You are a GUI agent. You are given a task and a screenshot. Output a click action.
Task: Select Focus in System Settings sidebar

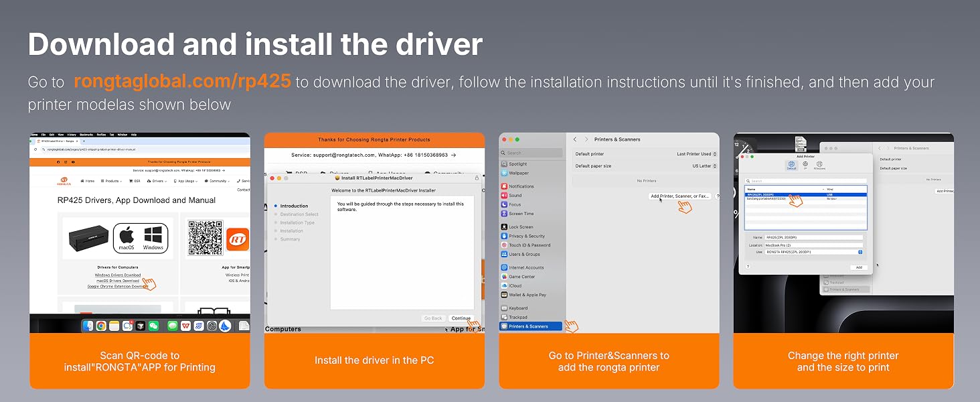[x=511, y=204]
